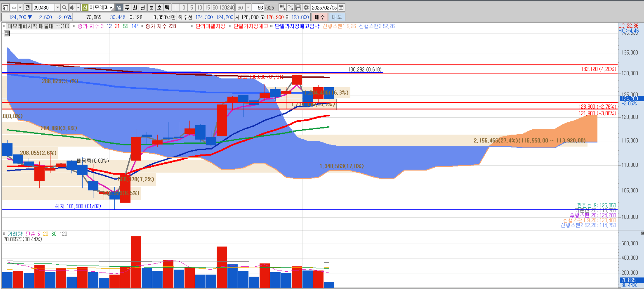Click the blue 매도 sell button
Viewport: 644px width, 289px height.
[337, 17]
